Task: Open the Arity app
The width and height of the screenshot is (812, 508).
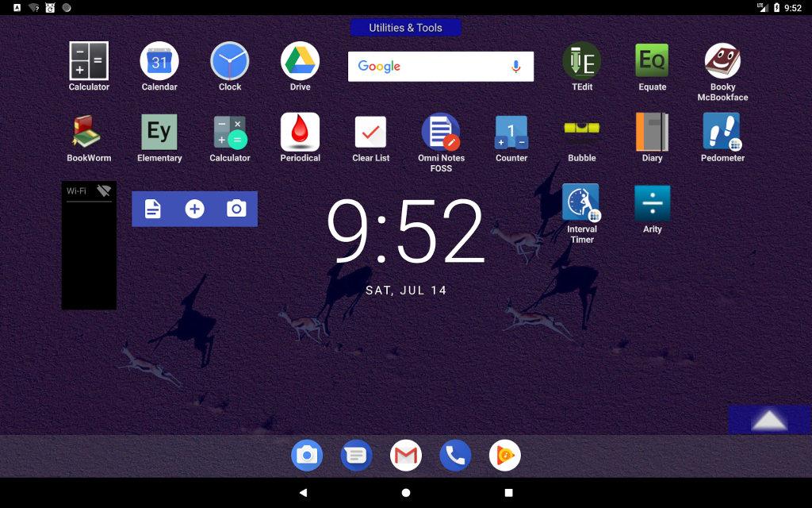Action: (x=652, y=203)
